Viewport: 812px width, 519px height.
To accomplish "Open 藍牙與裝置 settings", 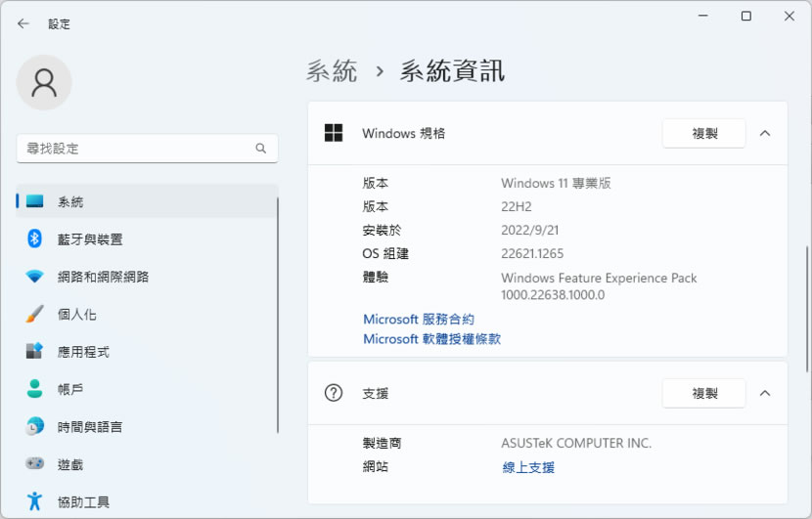I will (x=147, y=238).
